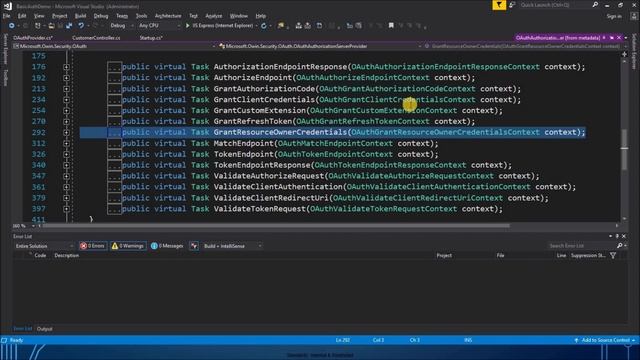Image resolution: width=640 pixels, height=360 pixels.
Task: Expand the TokenEndpoint method at line 326
Action: [x=66, y=154]
